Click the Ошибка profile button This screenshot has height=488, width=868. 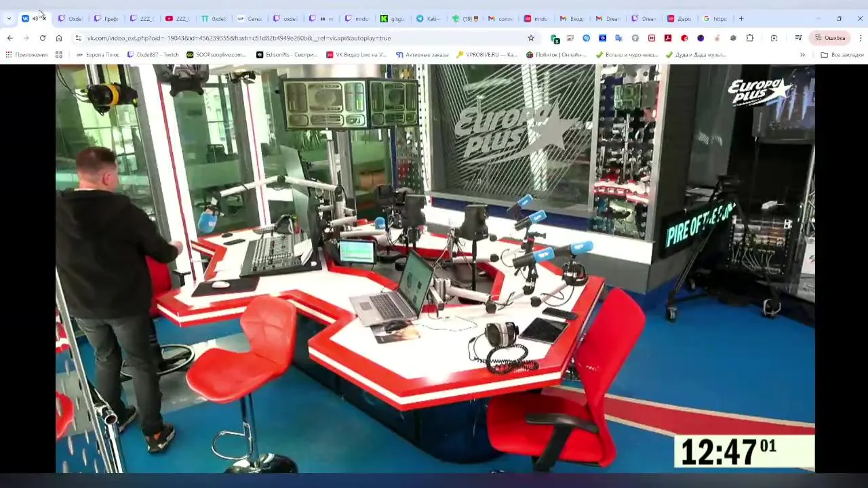click(830, 38)
